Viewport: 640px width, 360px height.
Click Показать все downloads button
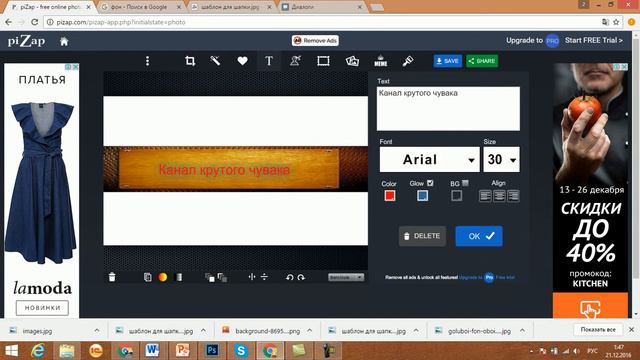coord(598,329)
